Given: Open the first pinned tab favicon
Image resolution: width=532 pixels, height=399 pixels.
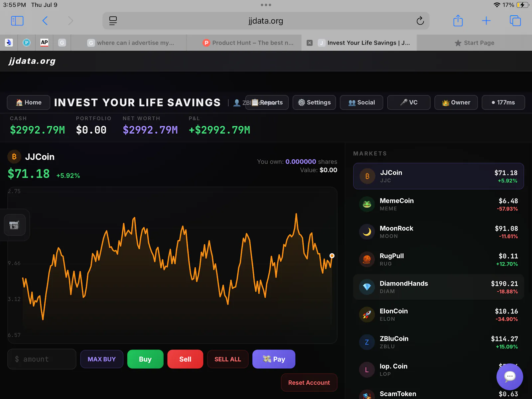Looking at the screenshot, I should pos(9,43).
